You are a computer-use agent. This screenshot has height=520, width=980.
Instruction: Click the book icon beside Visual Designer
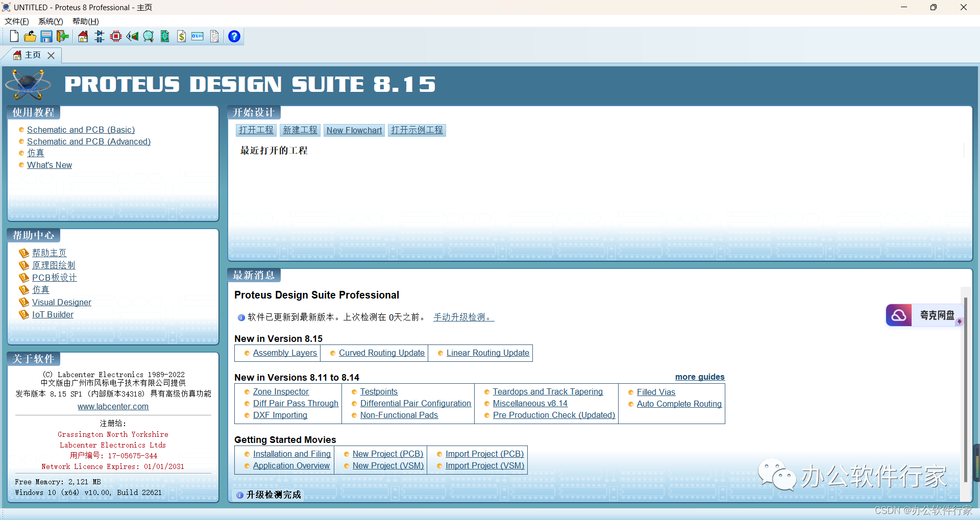pyautogui.click(x=23, y=302)
